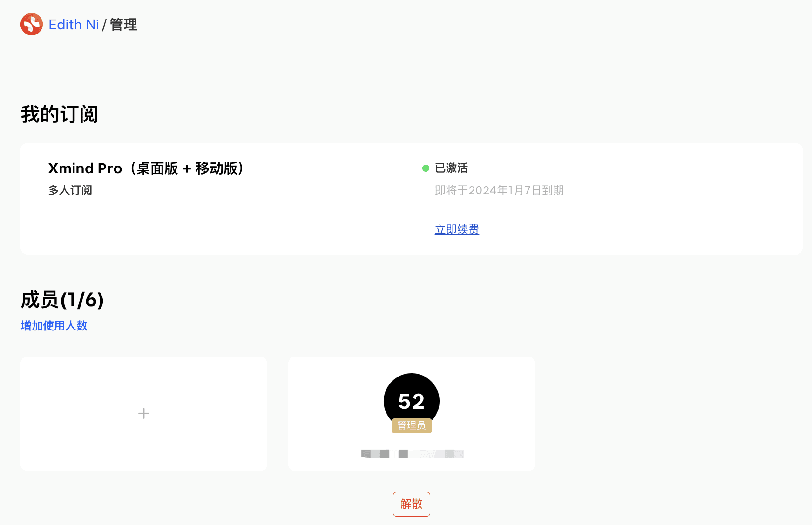The width and height of the screenshot is (812, 525).
Task: Click the 管理 breadcrumb label
Action: (x=123, y=25)
